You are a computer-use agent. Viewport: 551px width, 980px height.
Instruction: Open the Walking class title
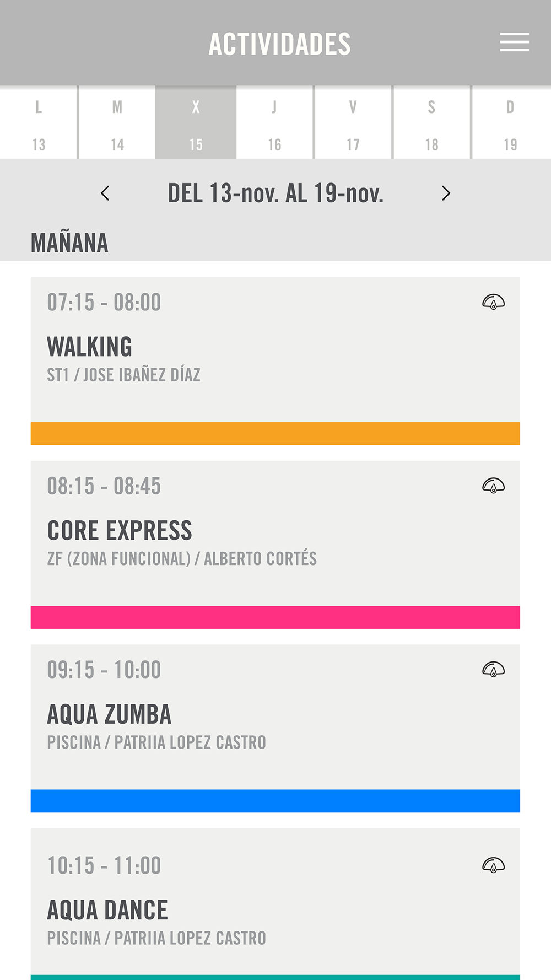[x=90, y=347]
